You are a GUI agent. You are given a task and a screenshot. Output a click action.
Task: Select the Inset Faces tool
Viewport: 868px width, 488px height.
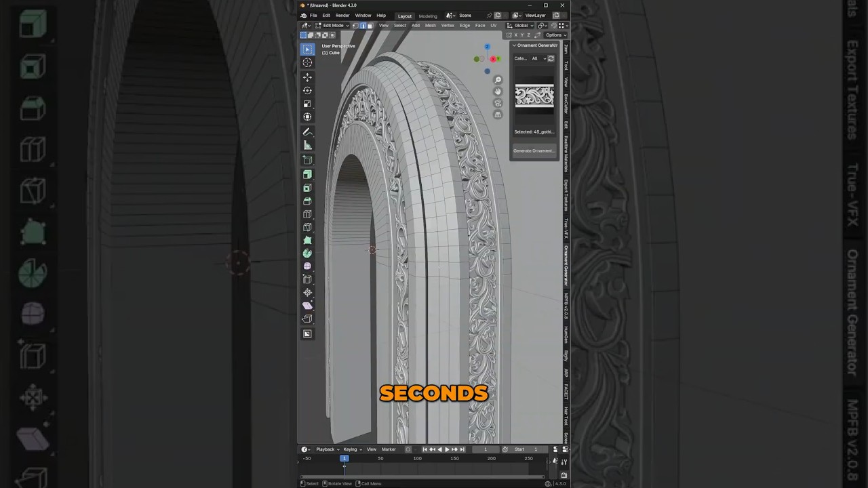point(307,188)
